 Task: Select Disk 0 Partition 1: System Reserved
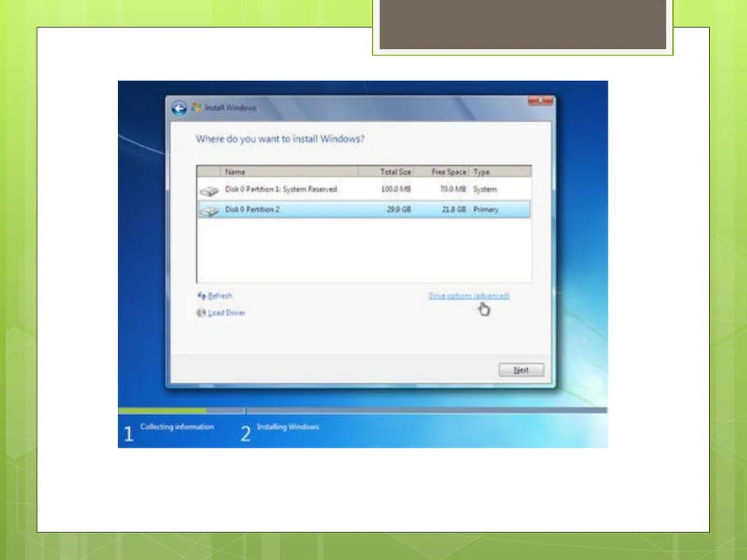[x=364, y=190]
